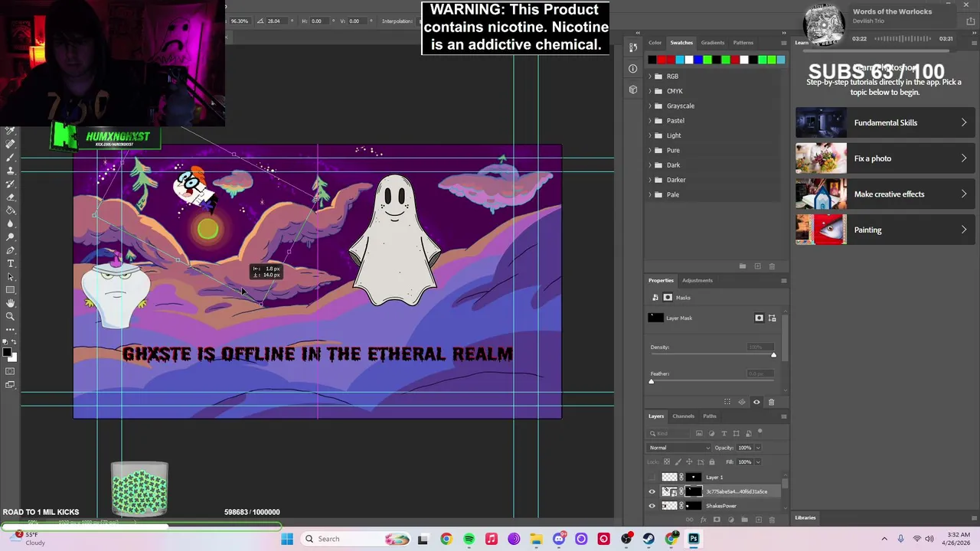
Task: Open the layer Opacity dropdown arrow
Action: [x=758, y=448]
